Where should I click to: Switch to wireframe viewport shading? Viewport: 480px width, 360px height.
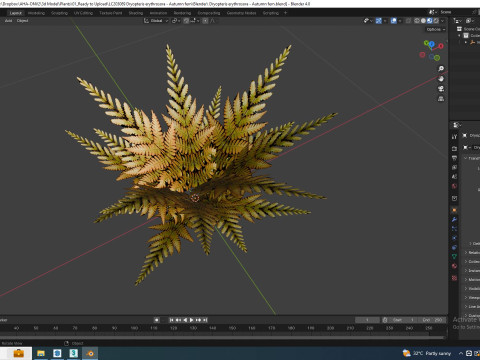click(x=417, y=21)
